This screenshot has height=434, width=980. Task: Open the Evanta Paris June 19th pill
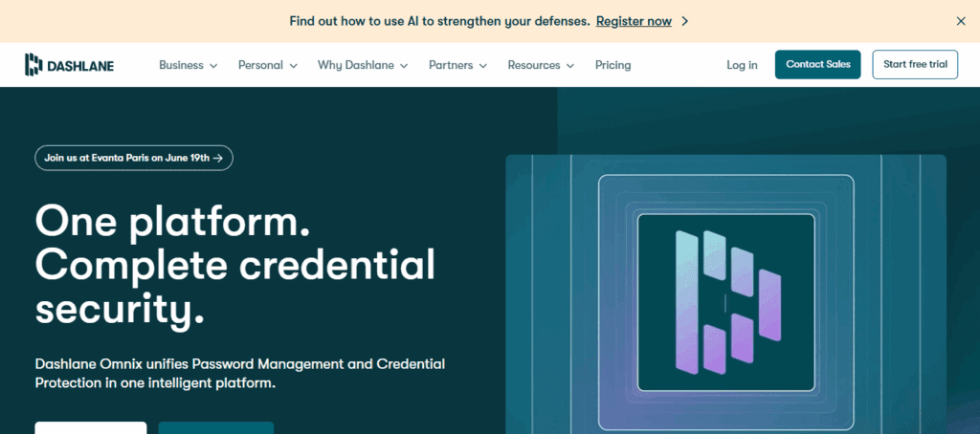click(x=134, y=158)
